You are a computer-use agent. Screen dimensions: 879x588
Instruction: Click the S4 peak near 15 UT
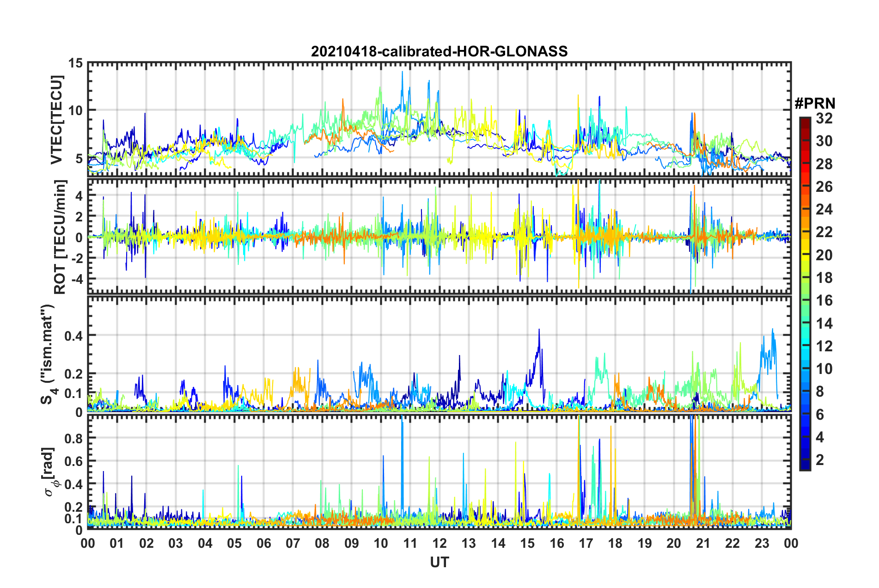point(539,330)
